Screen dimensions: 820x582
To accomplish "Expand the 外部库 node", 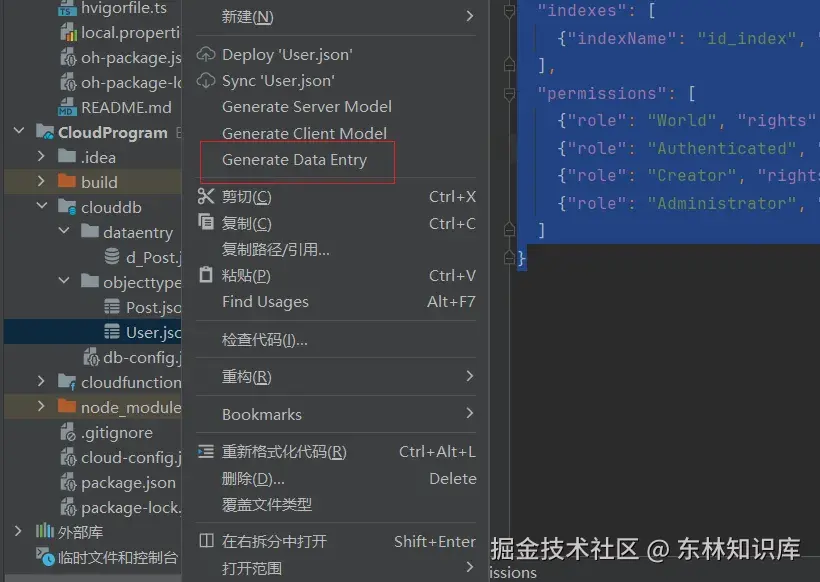I will pos(18,531).
